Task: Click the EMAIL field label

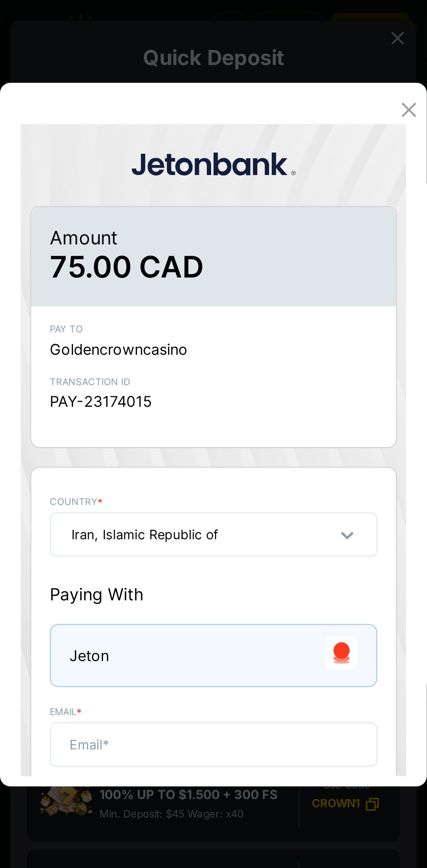Action: click(63, 712)
